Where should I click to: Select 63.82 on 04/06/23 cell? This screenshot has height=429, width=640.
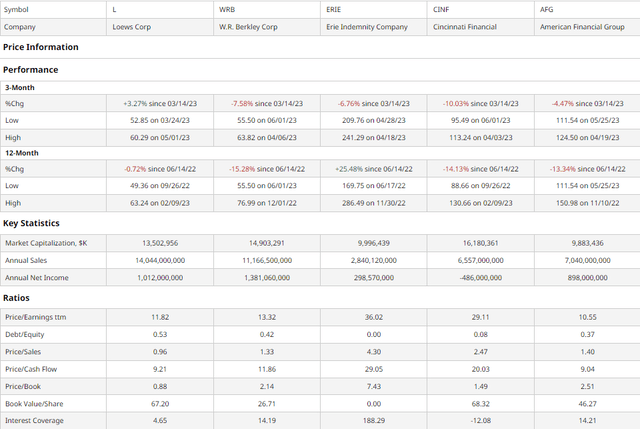pos(267,138)
